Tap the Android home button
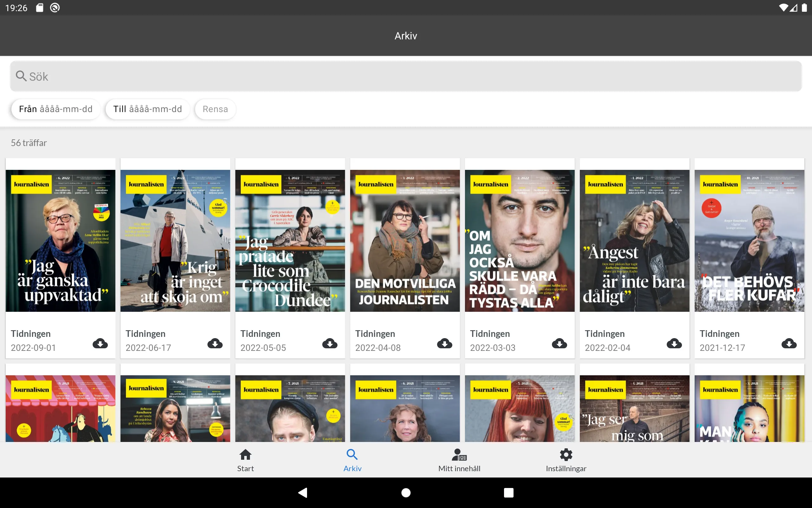The width and height of the screenshot is (812, 508). click(x=406, y=492)
